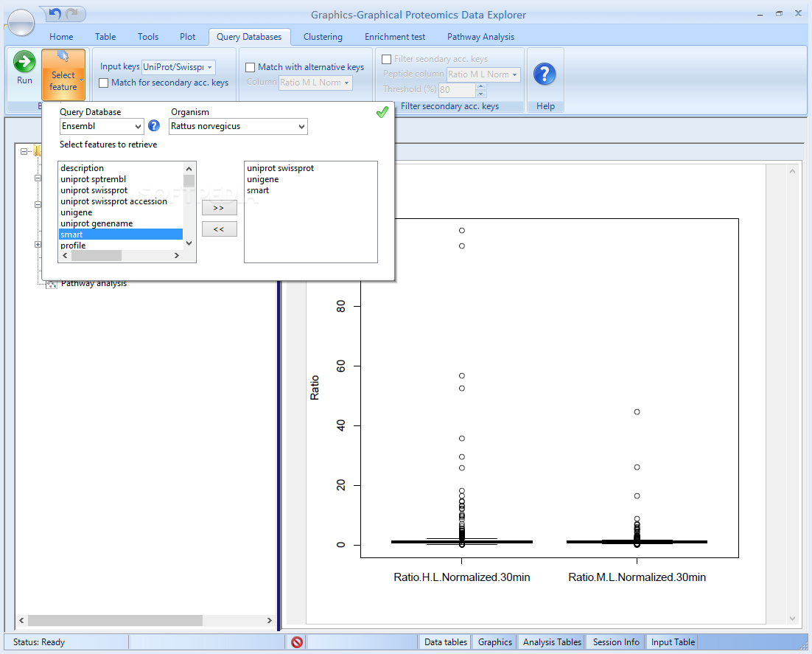Screen dimensions: 812x654
Task: Open the Enrichment test ribbon tab
Action: tap(395, 37)
